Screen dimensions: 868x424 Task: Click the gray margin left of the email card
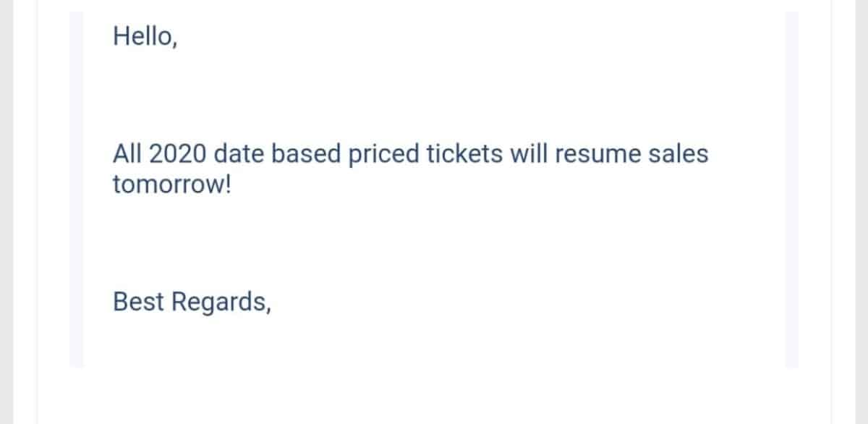tap(18, 212)
